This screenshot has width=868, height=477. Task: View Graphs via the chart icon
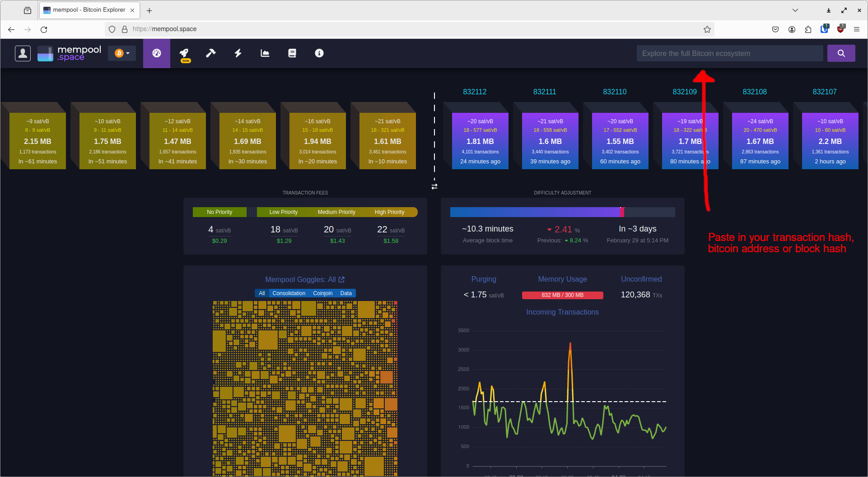[265, 53]
